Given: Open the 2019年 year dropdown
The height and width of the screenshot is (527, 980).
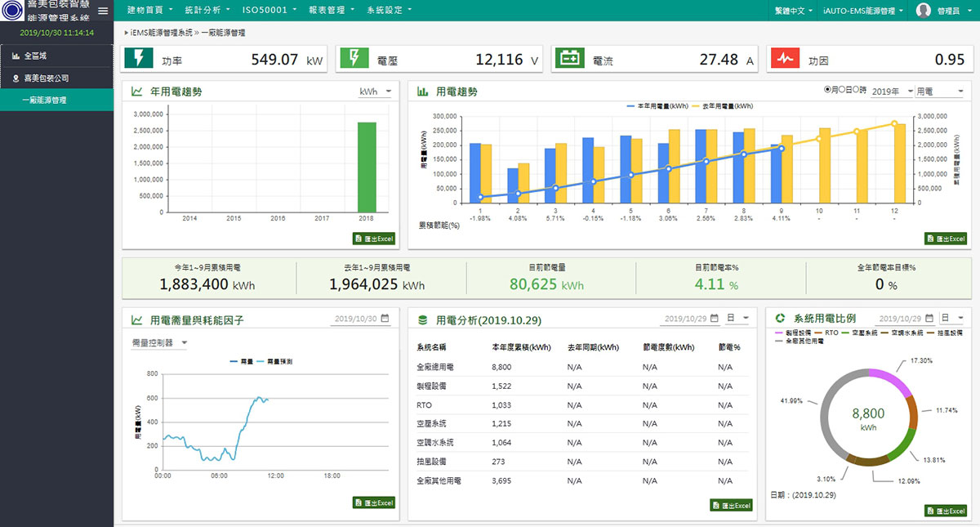Looking at the screenshot, I should (x=892, y=92).
